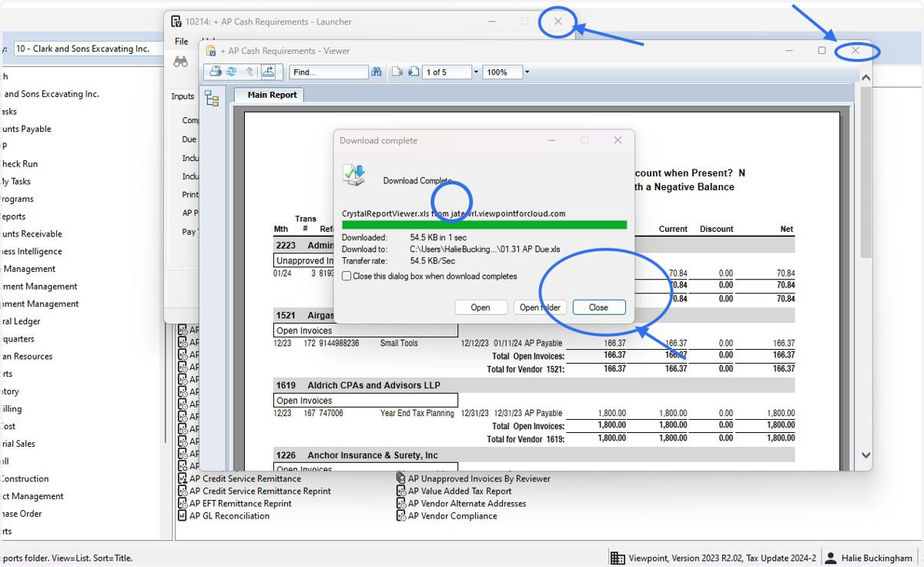Click 'Halie Buckingham' in status bar
Image resolution: width=924 pixels, height=567 pixels.
(876, 558)
